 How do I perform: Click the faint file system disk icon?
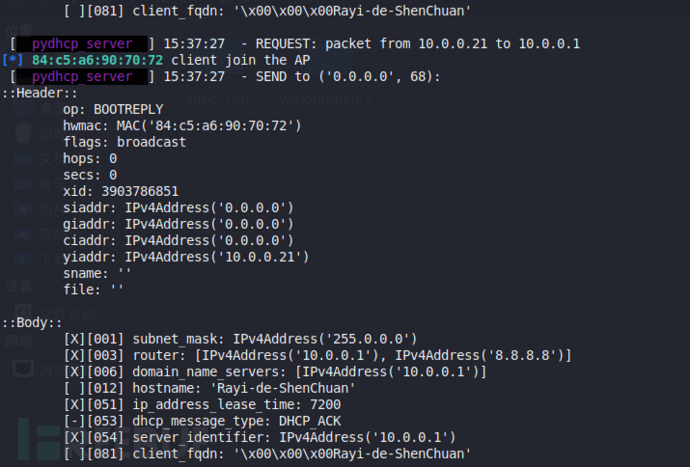tap(23, 313)
